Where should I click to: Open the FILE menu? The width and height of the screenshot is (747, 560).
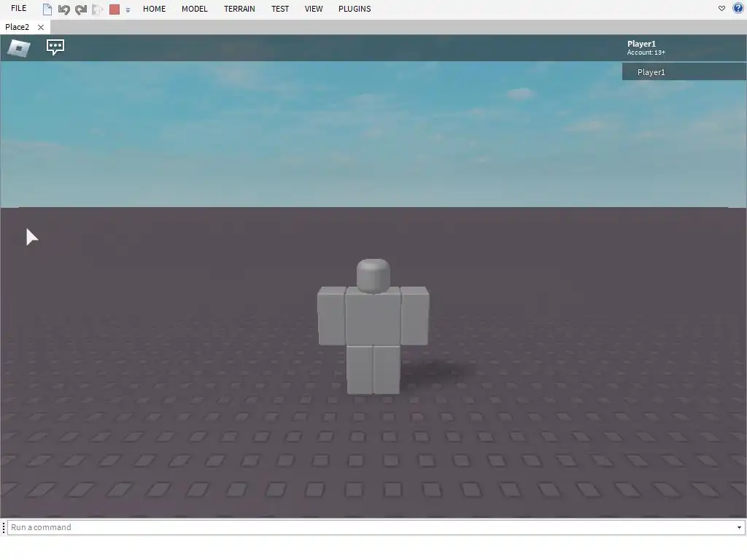click(x=18, y=9)
